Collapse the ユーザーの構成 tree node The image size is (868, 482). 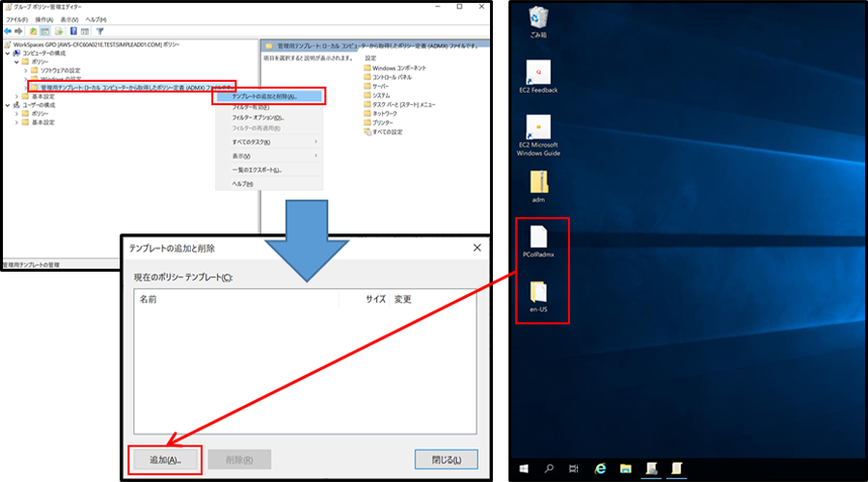coord(8,105)
